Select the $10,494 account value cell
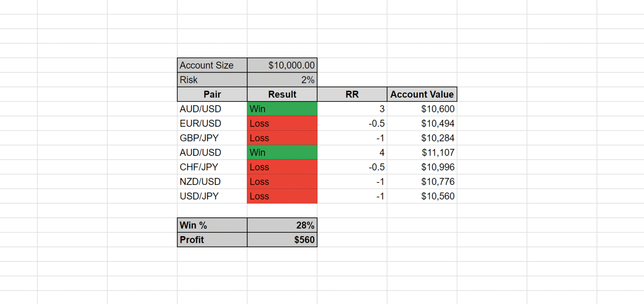Viewport: 644px width, 304px height. point(422,124)
